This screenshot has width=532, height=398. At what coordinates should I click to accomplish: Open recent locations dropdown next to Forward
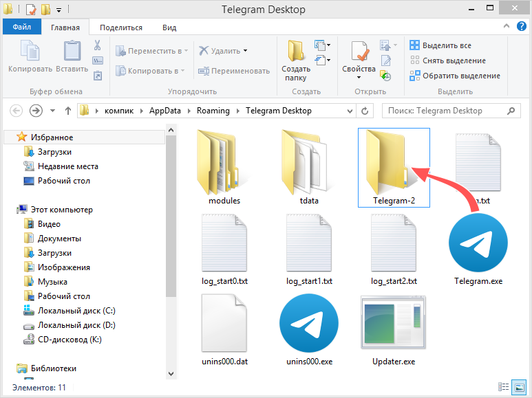[x=52, y=111]
